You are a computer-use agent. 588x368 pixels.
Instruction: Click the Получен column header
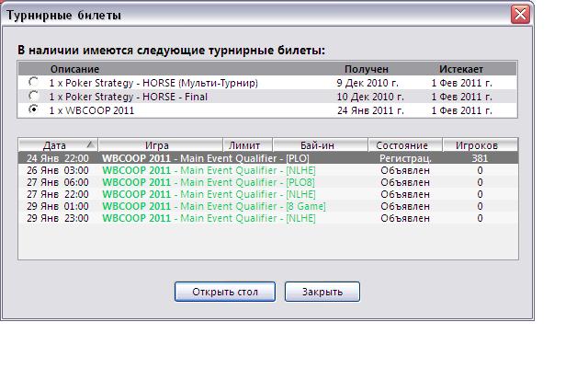[367, 69]
